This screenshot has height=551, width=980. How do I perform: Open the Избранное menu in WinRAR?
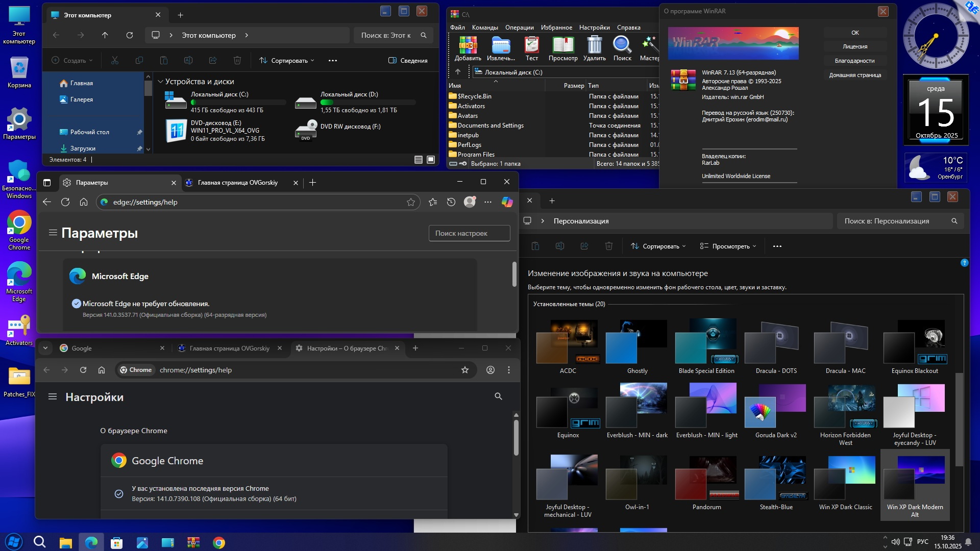[x=556, y=28]
